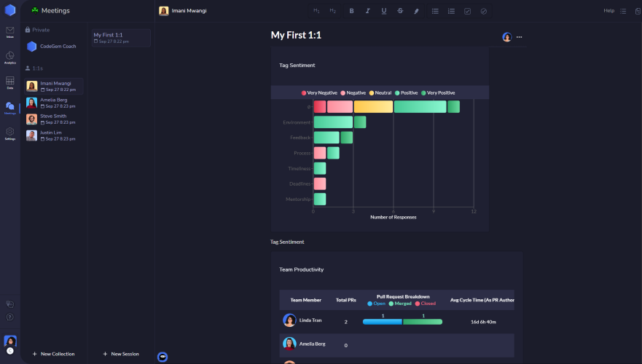The width and height of the screenshot is (642, 364).
Task: Select Steve Smith's 1:1
Action: coord(54,119)
